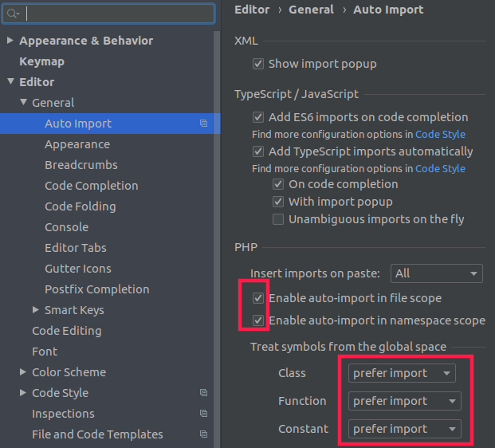495x448 pixels.
Task: Open the Insert imports on paste dropdown
Action: (x=437, y=273)
